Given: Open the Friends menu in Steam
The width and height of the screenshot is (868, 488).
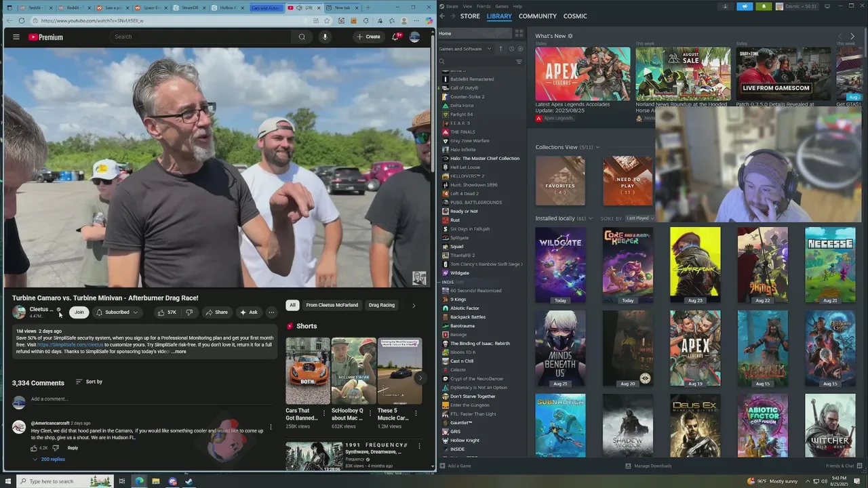Looking at the screenshot, I should pos(484,6).
